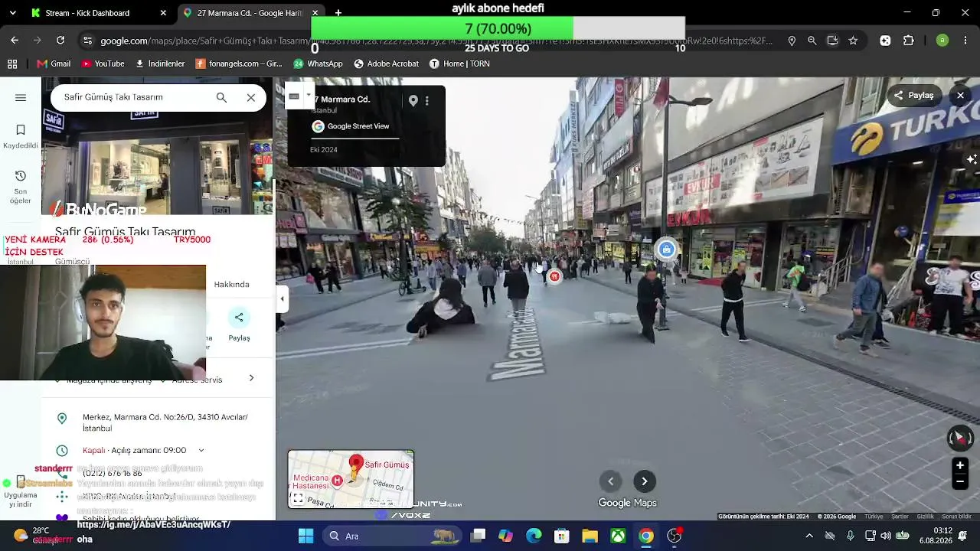Open a new browser tab

click(338, 13)
